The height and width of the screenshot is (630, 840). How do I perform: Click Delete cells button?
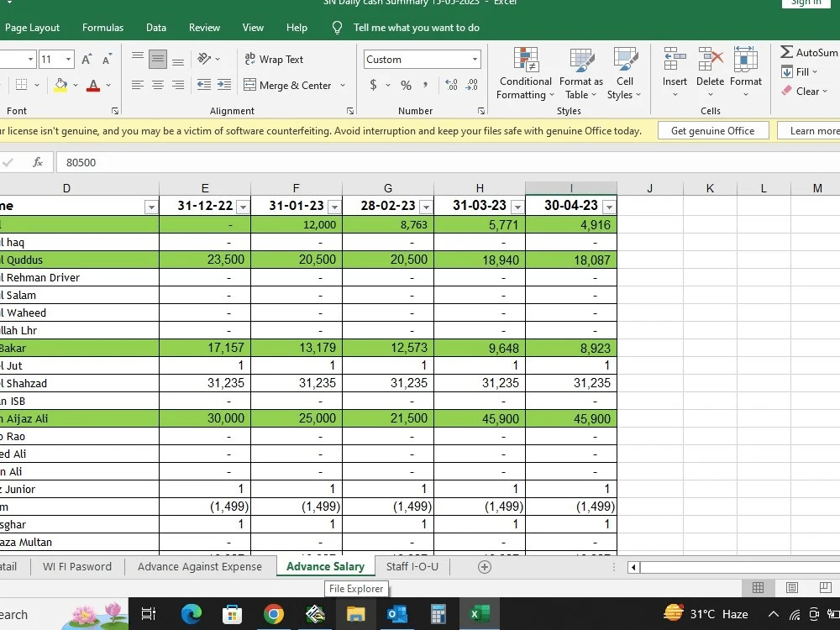pyautogui.click(x=711, y=72)
